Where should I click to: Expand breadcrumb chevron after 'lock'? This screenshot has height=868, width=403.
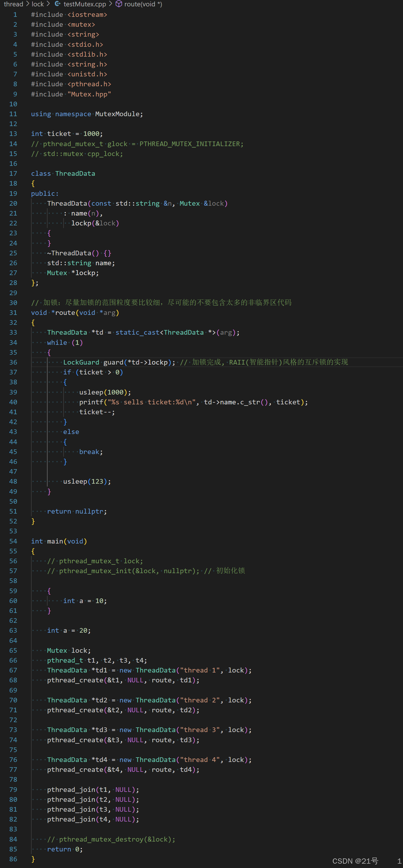point(48,4)
